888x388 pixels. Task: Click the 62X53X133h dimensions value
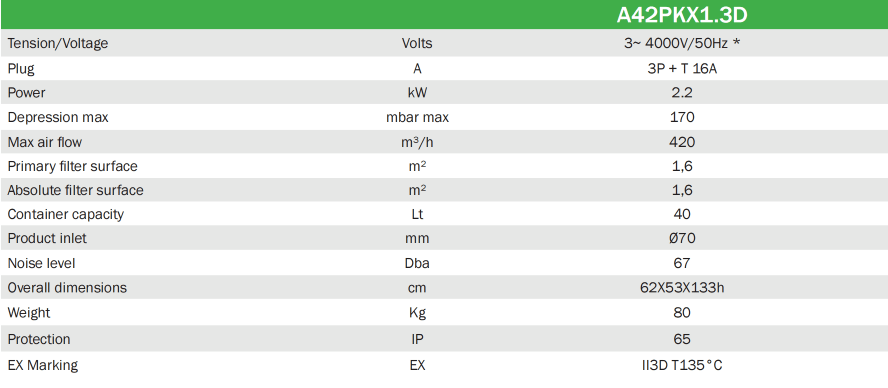(682, 288)
